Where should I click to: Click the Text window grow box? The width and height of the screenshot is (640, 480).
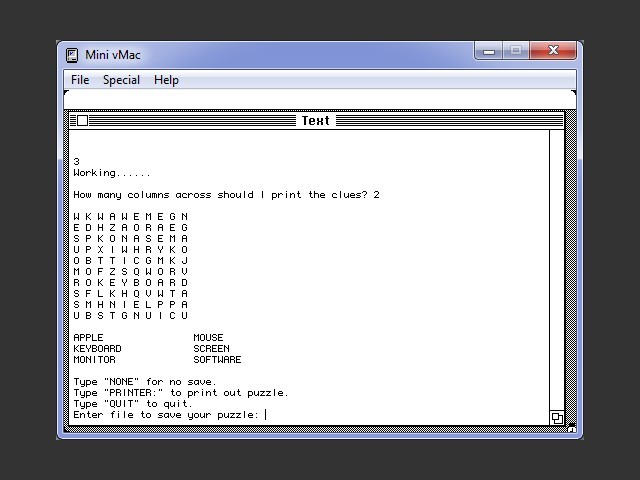(x=557, y=418)
